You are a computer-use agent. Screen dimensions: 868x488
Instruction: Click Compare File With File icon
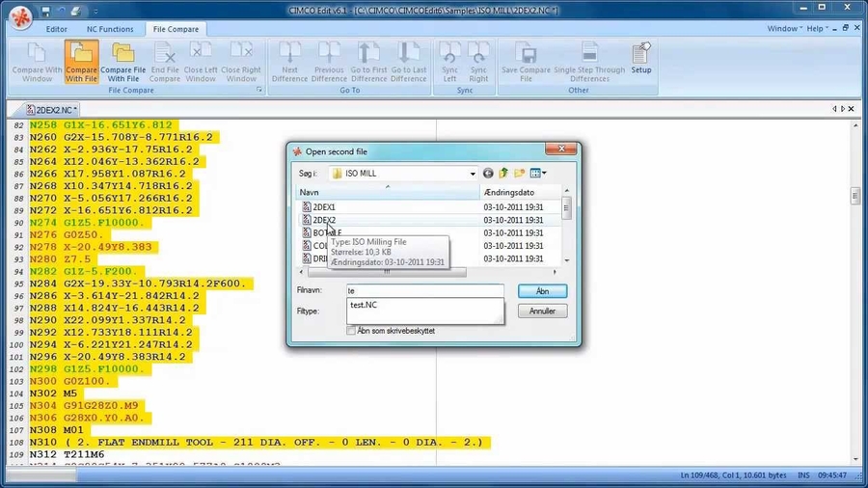pyautogui.click(x=122, y=61)
